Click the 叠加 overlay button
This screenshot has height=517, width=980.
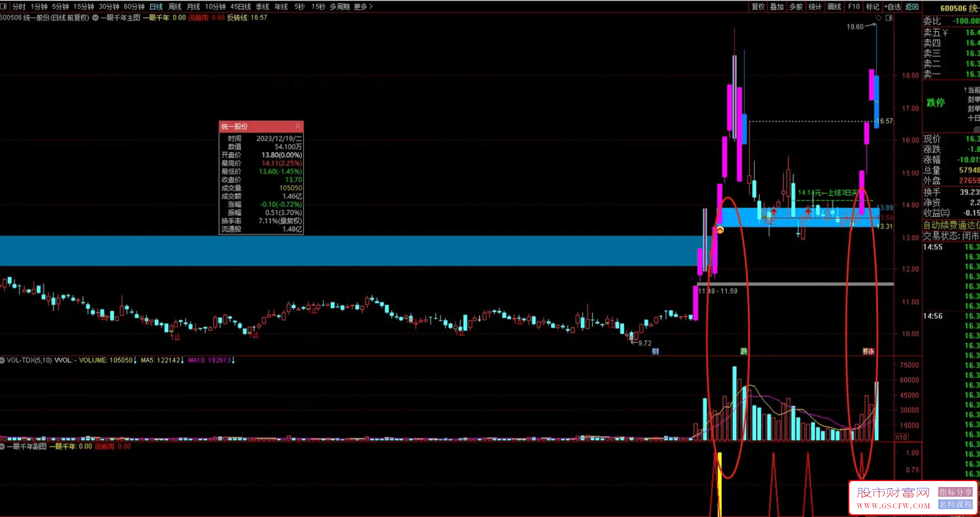pos(777,7)
